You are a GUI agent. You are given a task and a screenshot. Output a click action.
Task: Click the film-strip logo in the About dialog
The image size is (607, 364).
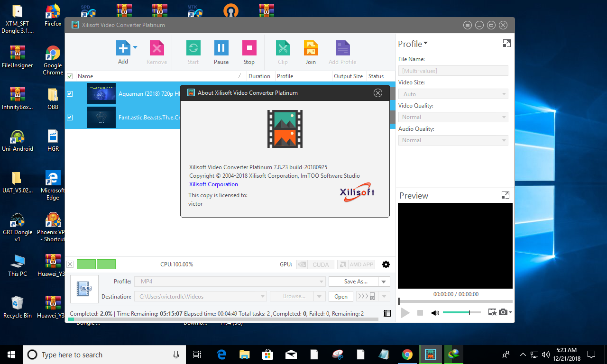pyautogui.click(x=285, y=129)
